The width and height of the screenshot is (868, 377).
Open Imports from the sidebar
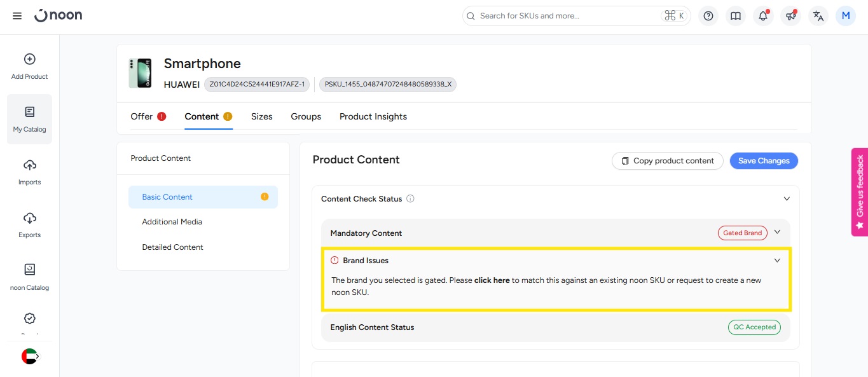[x=29, y=172]
